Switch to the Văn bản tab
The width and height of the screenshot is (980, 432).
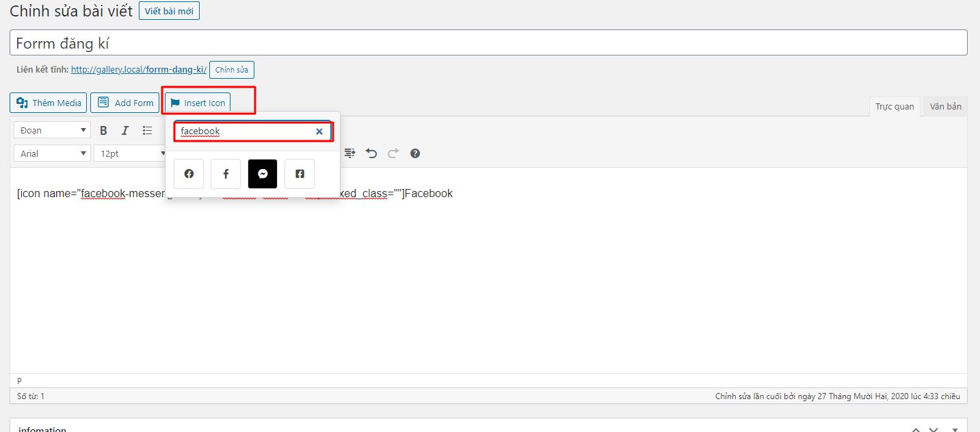click(x=945, y=106)
